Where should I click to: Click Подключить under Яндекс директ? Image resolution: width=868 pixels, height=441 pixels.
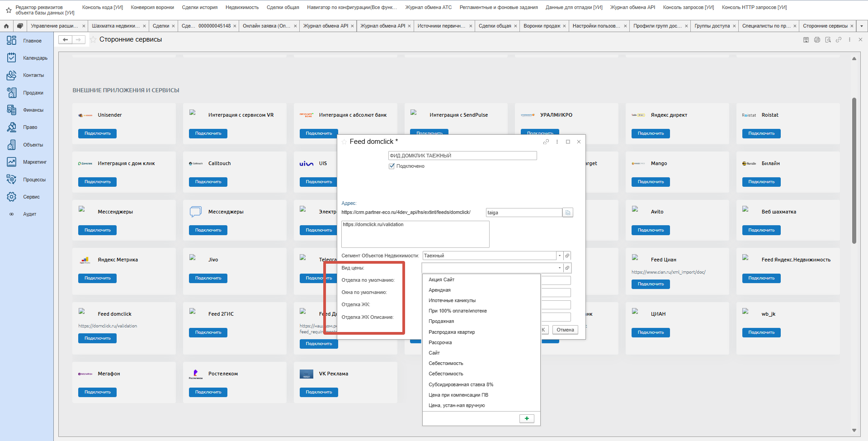coord(651,133)
